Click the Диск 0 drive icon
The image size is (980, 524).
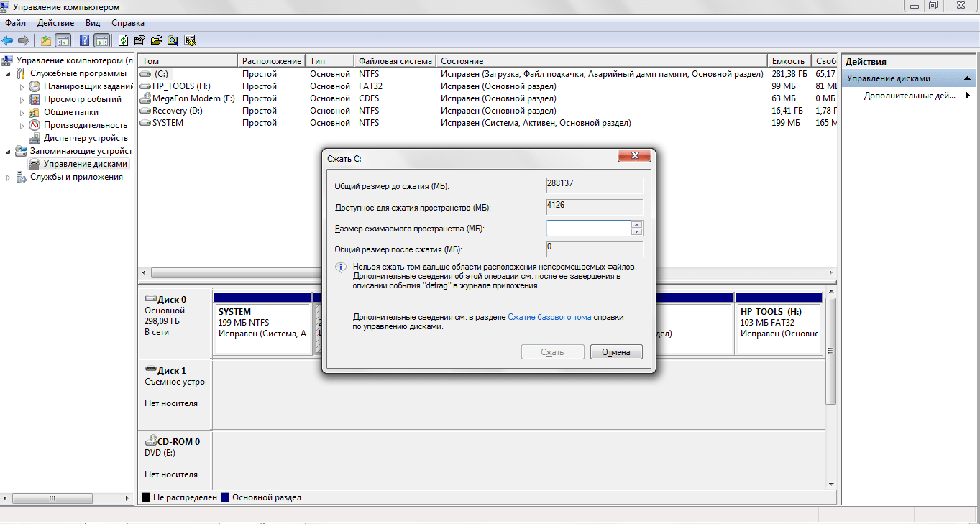[x=151, y=298]
